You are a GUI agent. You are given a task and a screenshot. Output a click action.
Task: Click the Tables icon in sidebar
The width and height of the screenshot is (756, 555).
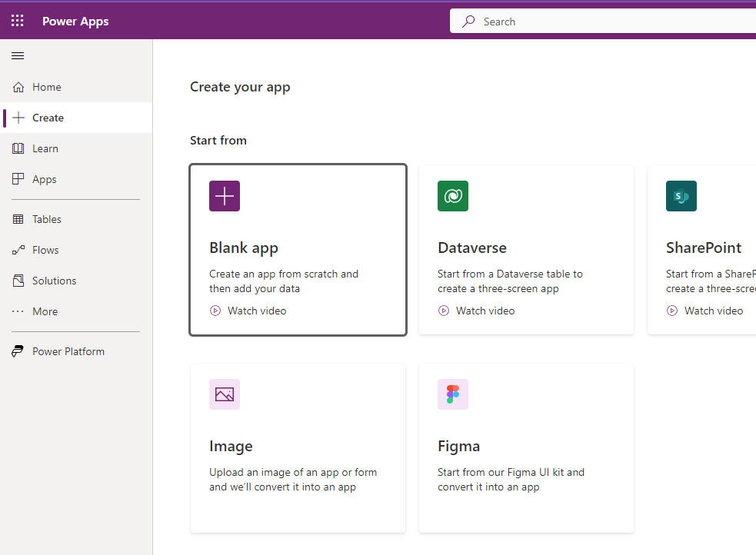click(x=18, y=219)
